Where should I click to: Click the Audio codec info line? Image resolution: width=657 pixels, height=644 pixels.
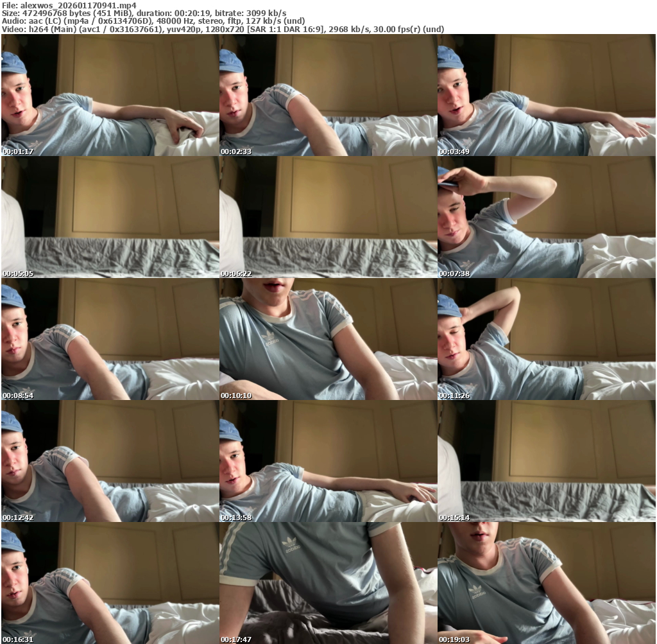[x=153, y=21]
